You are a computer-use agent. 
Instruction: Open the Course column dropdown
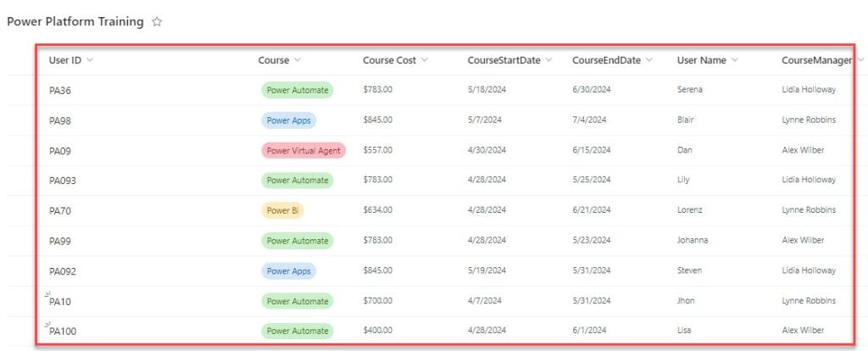pos(298,60)
